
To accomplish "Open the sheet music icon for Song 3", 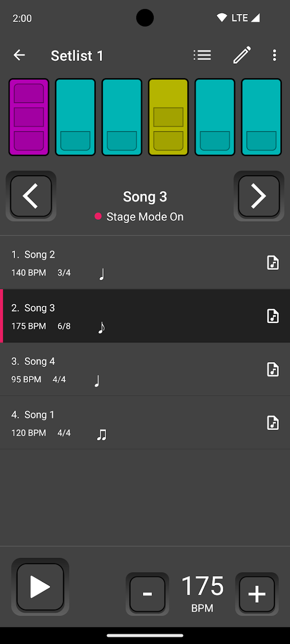I will [x=273, y=316].
